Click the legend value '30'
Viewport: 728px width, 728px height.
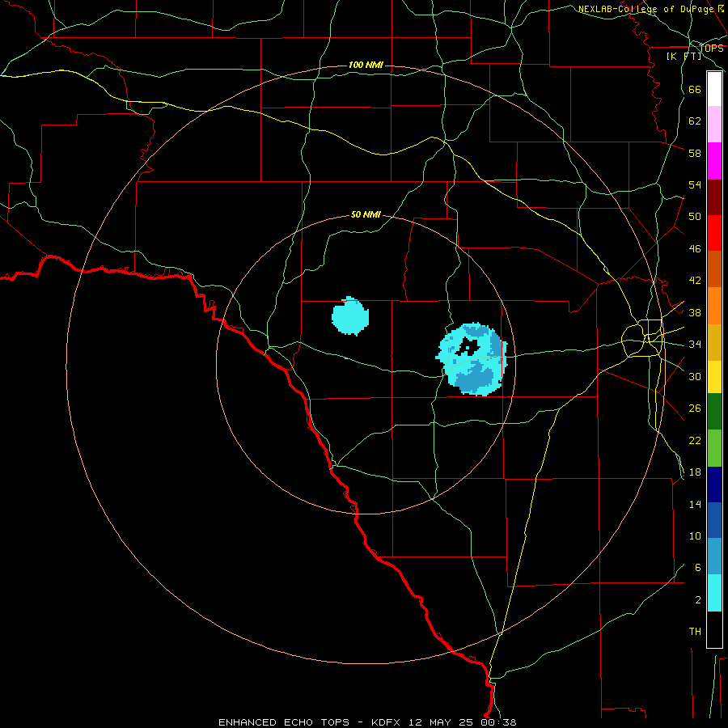(x=695, y=376)
